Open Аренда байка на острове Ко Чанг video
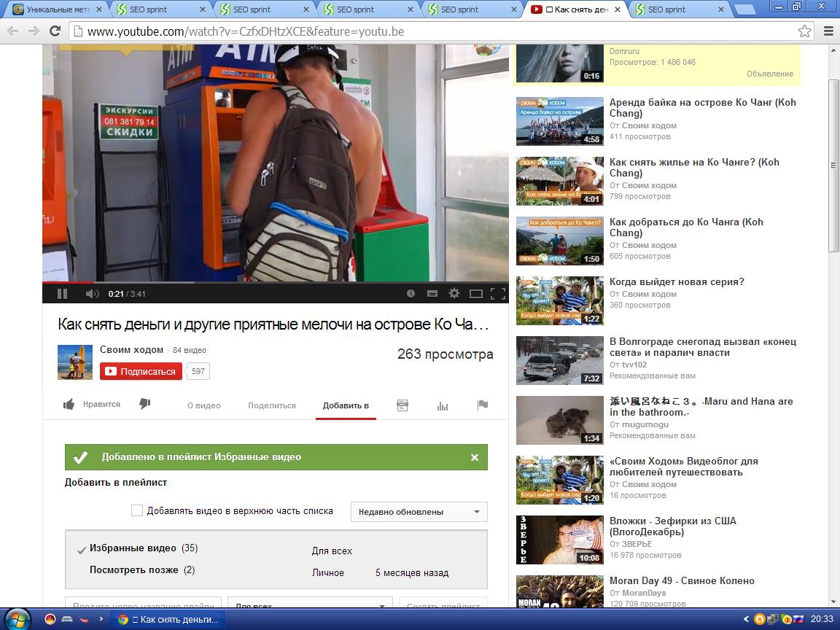This screenshot has width=840, height=630. point(702,108)
